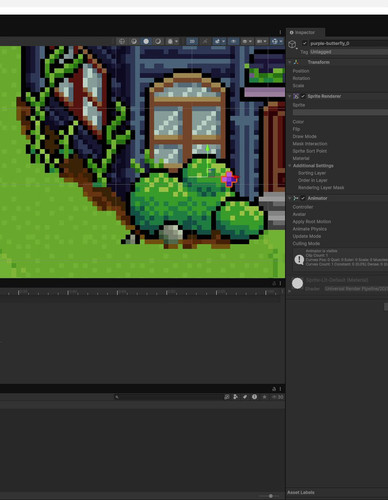Image resolution: width=388 pixels, height=500 pixels.
Task: Toggle scene visibility eye button
Action: tap(233, 41)
